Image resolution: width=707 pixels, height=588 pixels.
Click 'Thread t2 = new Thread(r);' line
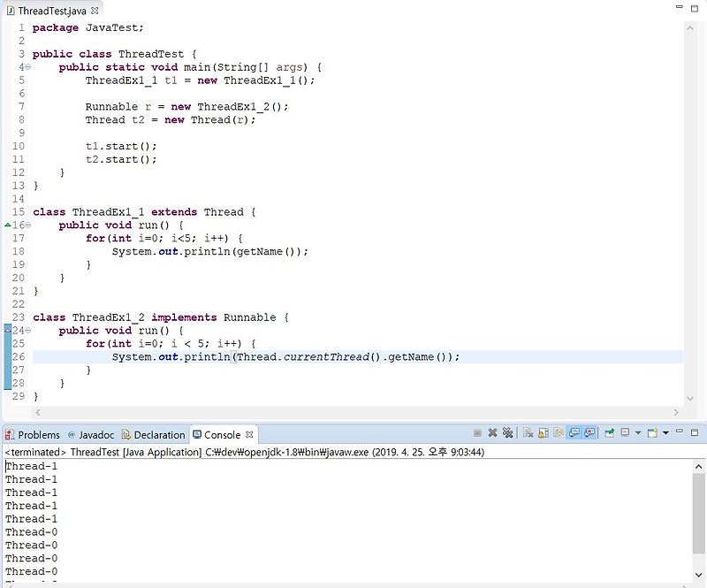pos(171,120)
